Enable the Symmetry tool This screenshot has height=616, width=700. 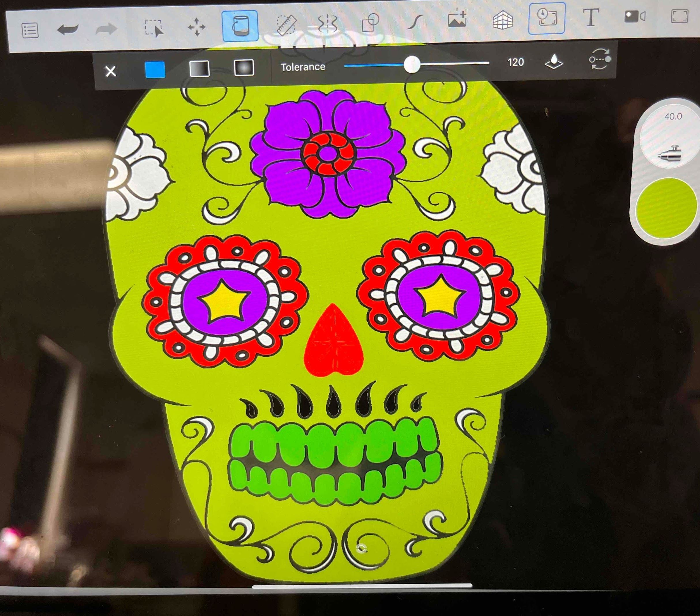coord(328,24)
